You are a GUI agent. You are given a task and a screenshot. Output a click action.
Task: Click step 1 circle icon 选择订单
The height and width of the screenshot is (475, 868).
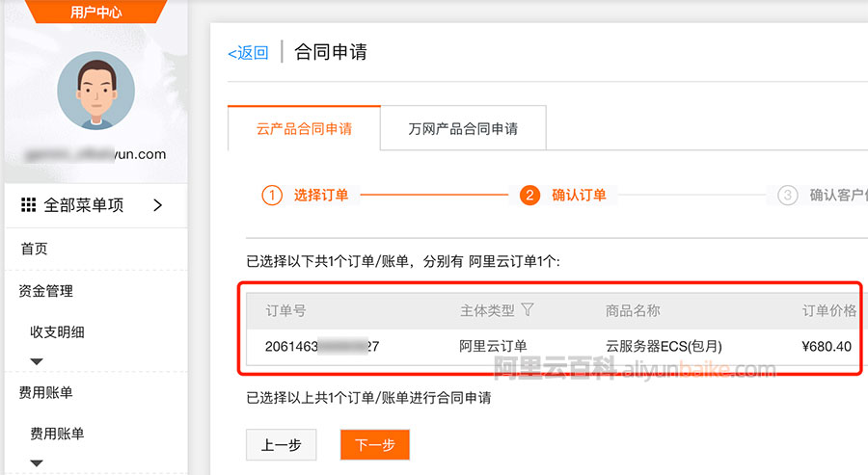coord(272,196)
